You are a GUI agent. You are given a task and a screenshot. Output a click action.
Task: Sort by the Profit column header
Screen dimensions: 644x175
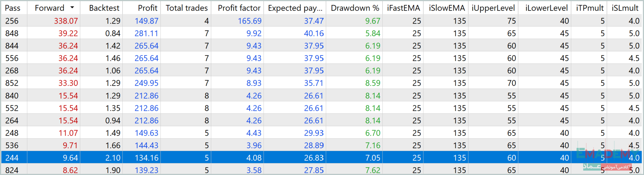(141, 8)
